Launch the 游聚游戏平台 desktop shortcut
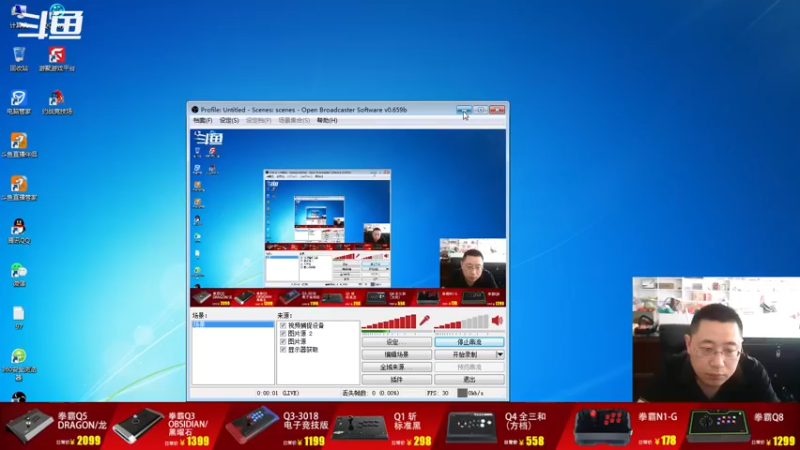Viewport: 800px width, 450px height. [57, 59]
